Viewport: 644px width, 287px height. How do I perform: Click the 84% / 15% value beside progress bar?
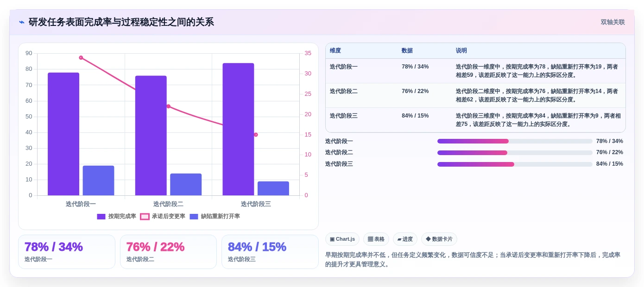tap(610, 164)
